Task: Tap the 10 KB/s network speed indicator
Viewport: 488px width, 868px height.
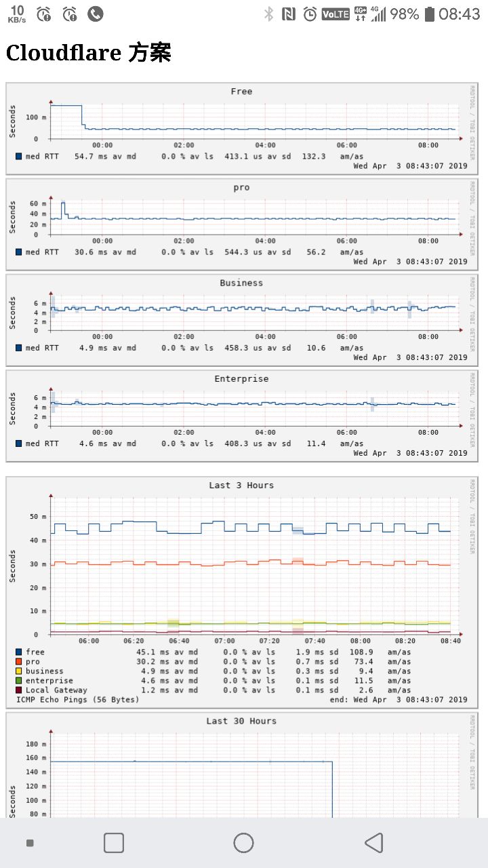Action: point(17,14)
